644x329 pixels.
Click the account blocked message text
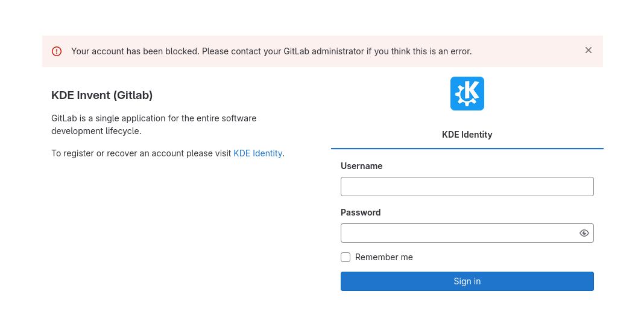[x=271, y=51]
